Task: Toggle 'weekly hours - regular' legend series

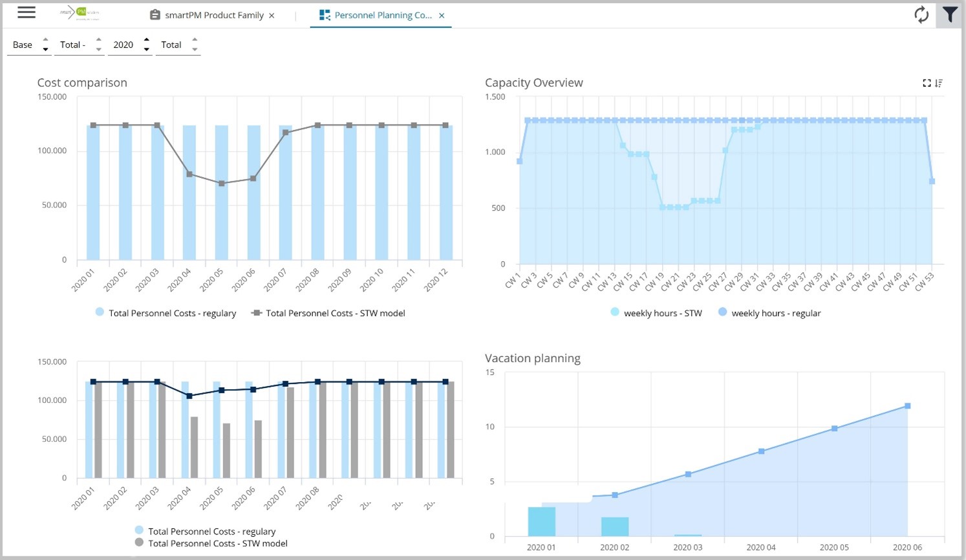Action: 769,313
